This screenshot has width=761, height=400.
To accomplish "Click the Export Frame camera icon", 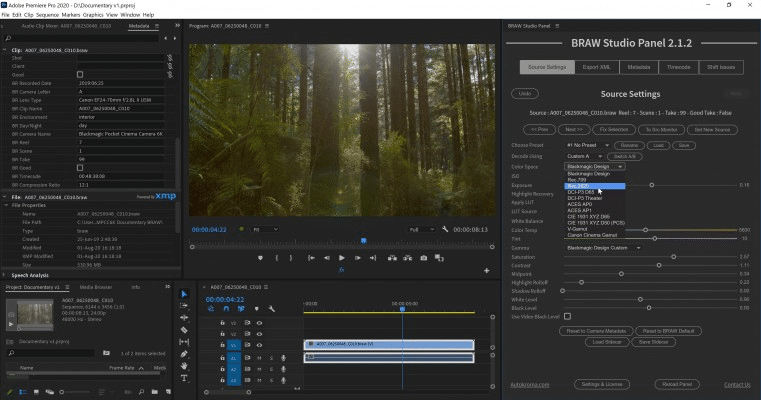I will click(423, 257).
